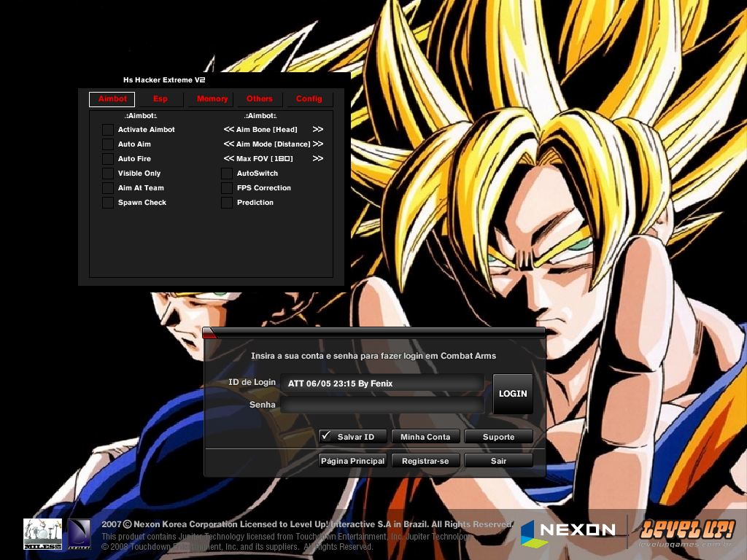Image resolution: width=747 pixels, height=560 pixels.
Task: Toggle Auto Fire on
Action: point(108,159)
